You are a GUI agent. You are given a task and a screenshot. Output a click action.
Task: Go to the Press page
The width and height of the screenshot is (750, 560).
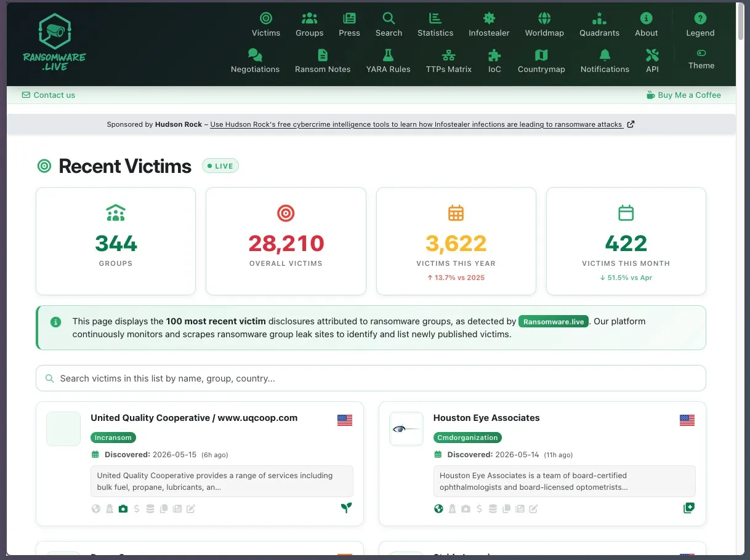[349, 25]
